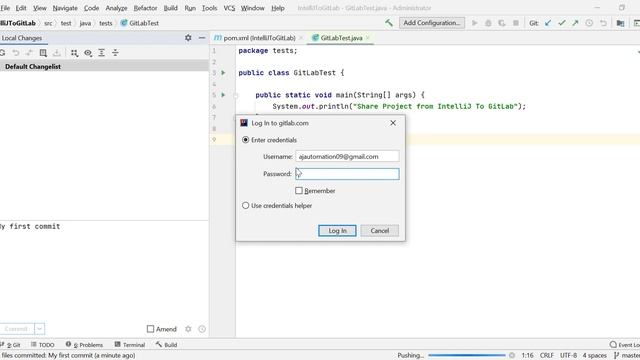Viewport: 640px width, 360px height.
Task: Open the Commit button dropdown arrow
Action: click(40, 329)
